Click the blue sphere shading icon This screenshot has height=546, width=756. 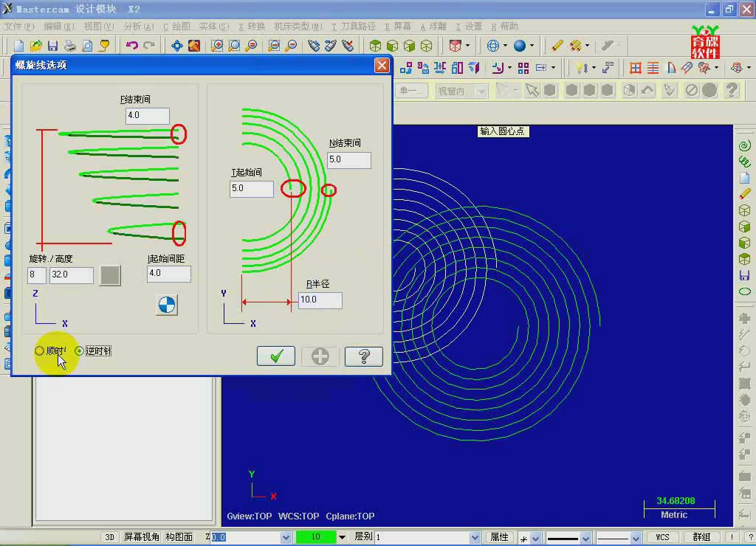(519, 46)
